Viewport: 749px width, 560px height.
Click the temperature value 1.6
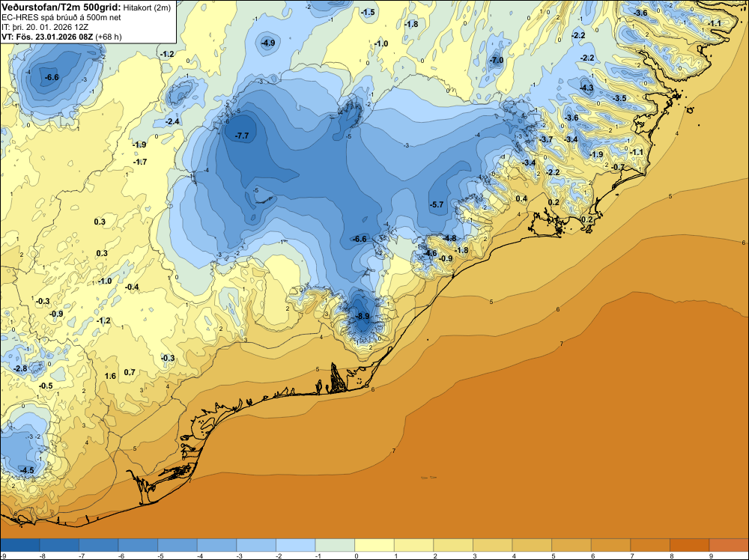point(110,376)
